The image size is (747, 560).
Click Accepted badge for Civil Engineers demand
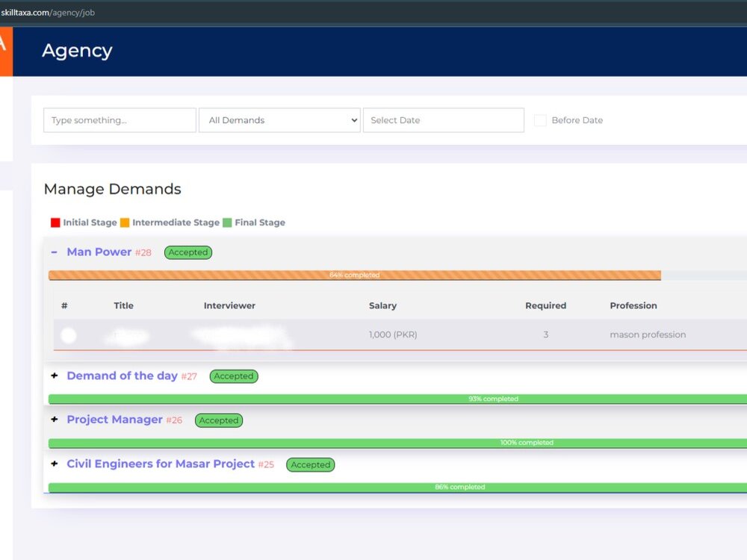tap(311, 464)
